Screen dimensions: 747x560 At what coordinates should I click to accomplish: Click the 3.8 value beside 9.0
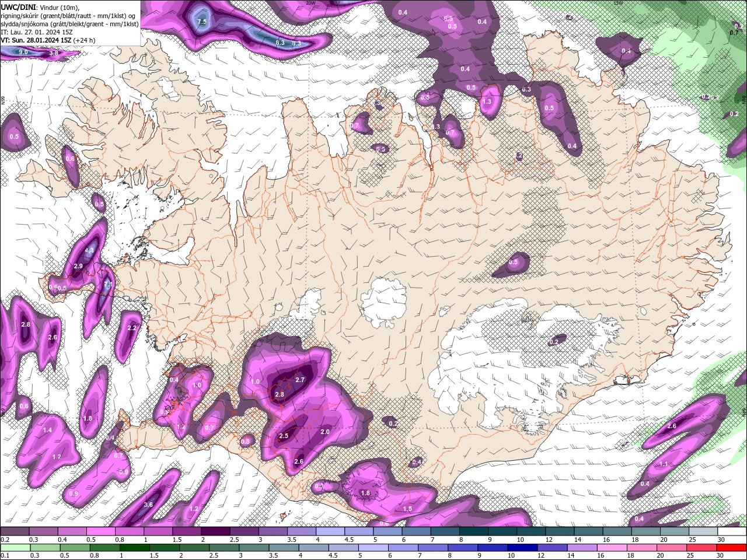pos(54,53)
